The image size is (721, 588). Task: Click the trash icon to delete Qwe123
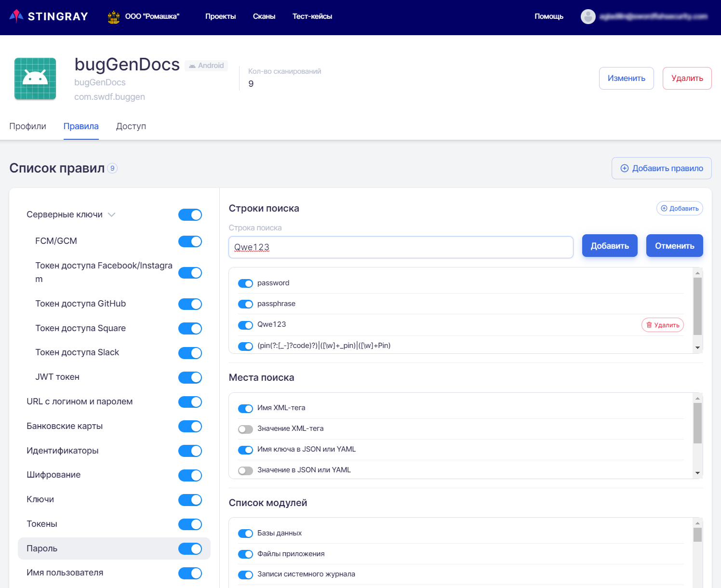(649, 325)
